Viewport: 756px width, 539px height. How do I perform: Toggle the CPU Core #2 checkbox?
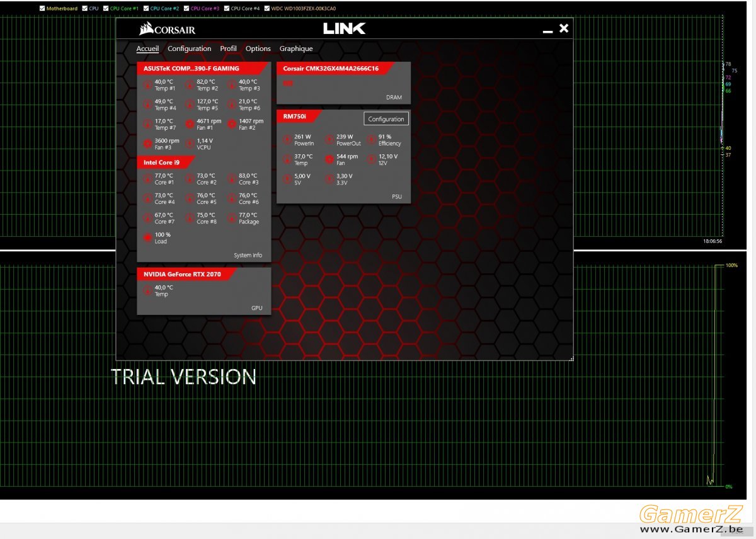[x=146, y=9]
